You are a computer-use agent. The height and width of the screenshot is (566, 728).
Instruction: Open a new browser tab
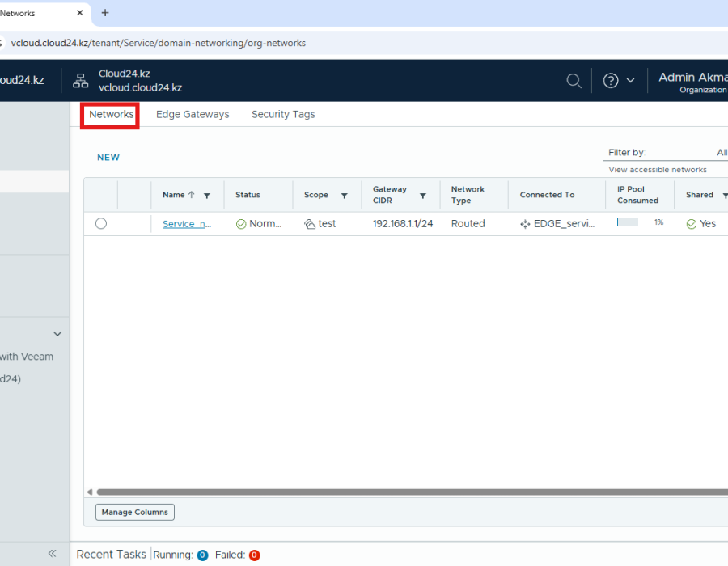coord(105,13)
